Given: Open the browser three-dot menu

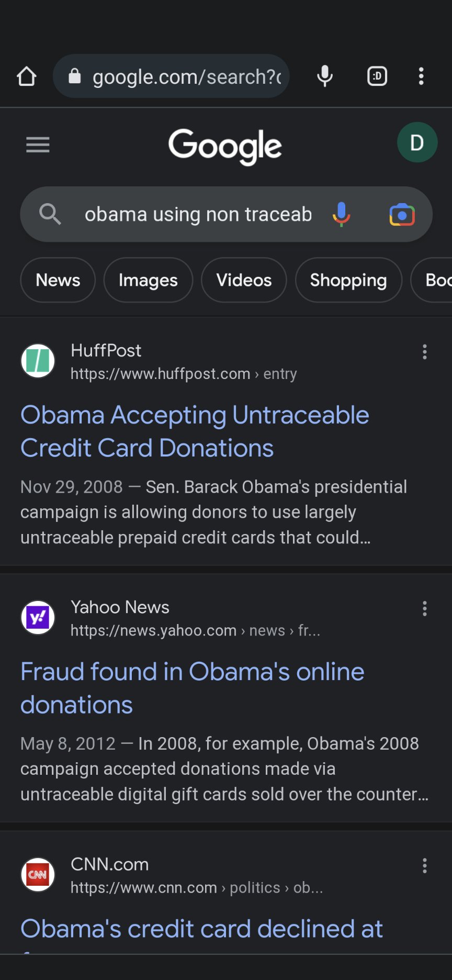Looking at the screenshot, I should pyautogui.click(x=421, y=76).
